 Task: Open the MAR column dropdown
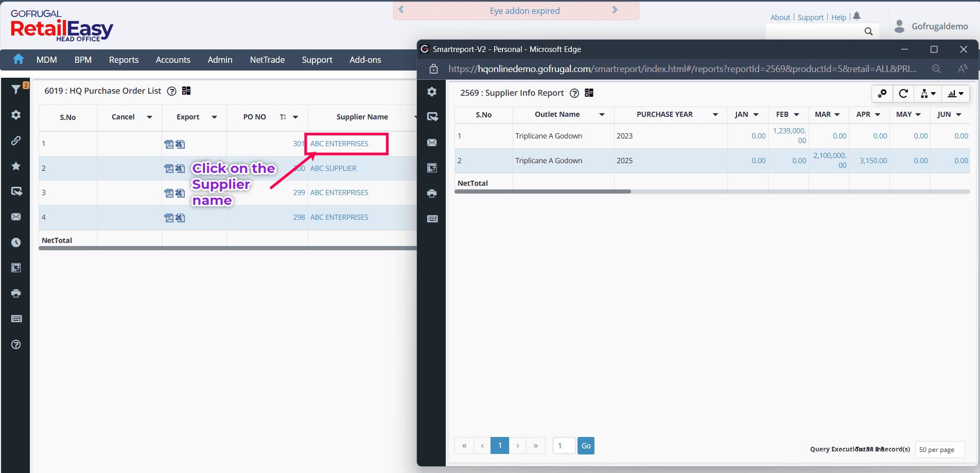coord(837,115)
